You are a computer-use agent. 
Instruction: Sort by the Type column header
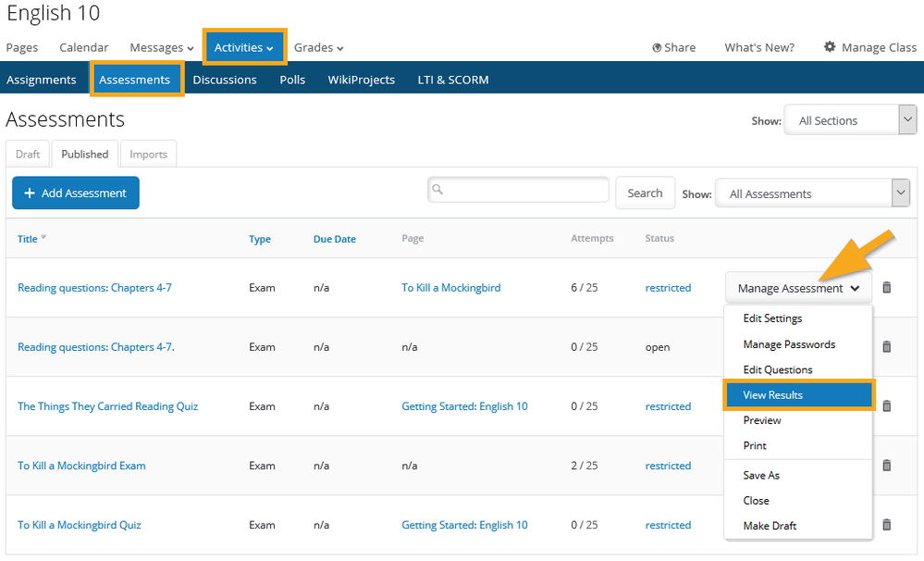coord(259,238)
